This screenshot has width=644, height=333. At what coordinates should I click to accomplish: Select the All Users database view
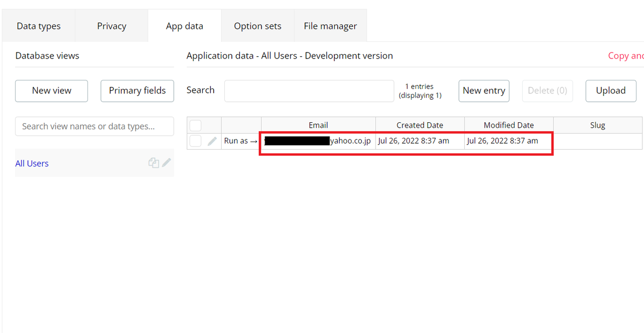coord(32,164)
